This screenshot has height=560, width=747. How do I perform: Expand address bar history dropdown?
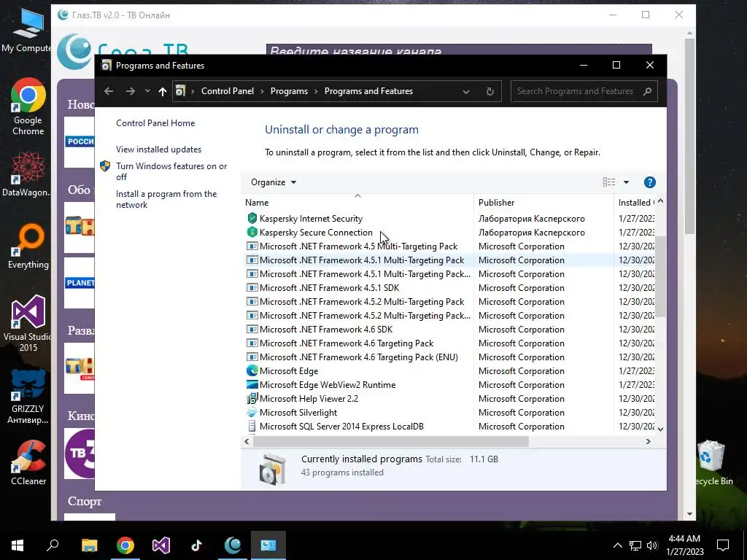pyautogui.click(x=466, y=91)
